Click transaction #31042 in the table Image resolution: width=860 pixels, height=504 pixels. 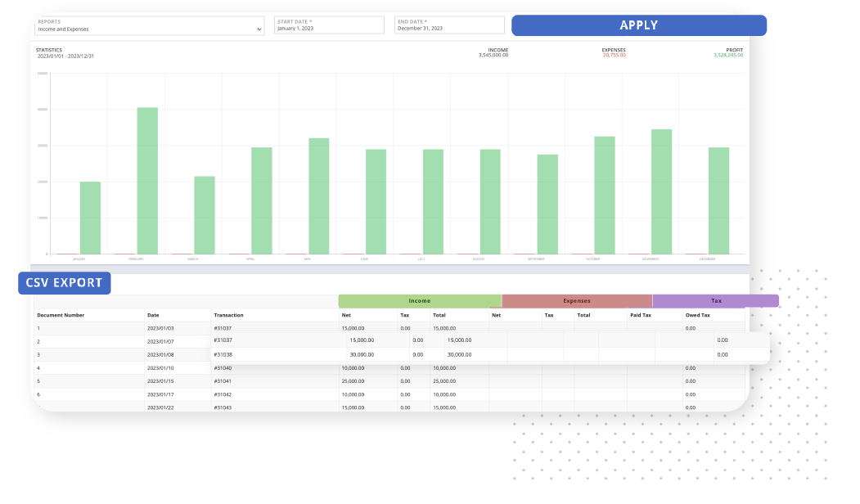point(223,394)
